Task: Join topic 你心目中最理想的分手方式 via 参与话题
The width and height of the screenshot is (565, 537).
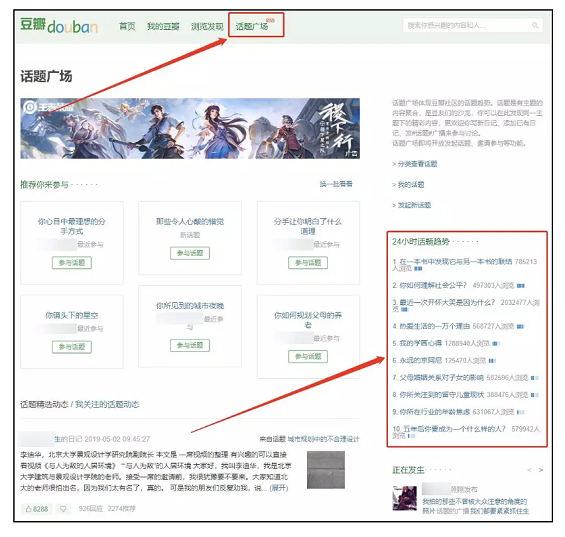Action: coord(72,263)
